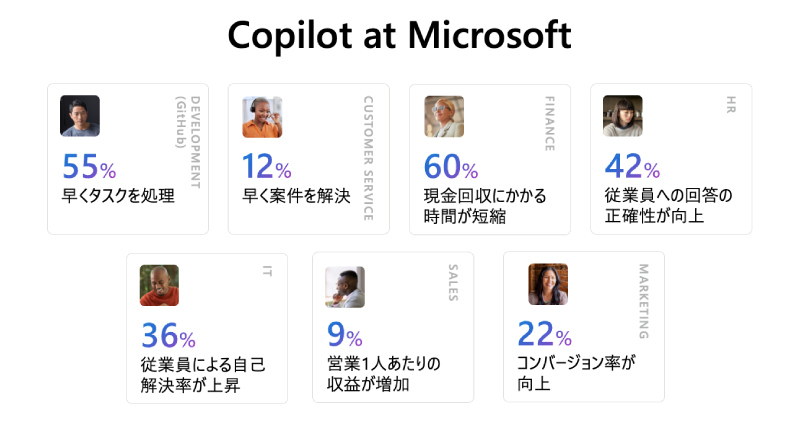Click the 22% marketing statistic
Viewport: 800px width, 430px height.
click(x=545, y=334)
